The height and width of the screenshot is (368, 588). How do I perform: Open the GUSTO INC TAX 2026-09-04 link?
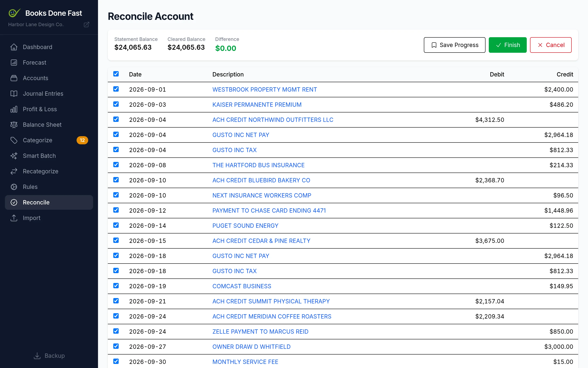pos(234,150)
